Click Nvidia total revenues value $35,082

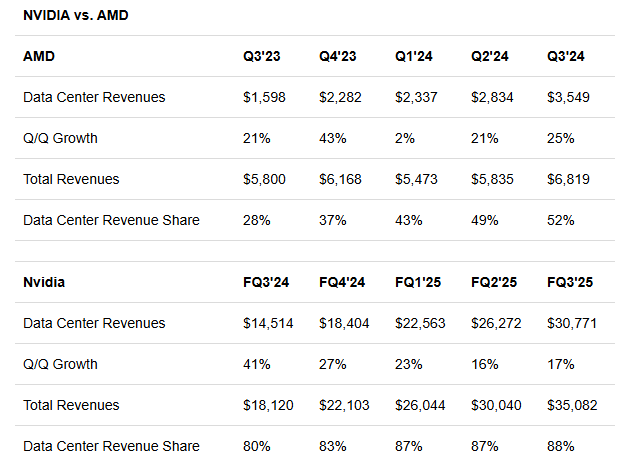pos(571,405)
